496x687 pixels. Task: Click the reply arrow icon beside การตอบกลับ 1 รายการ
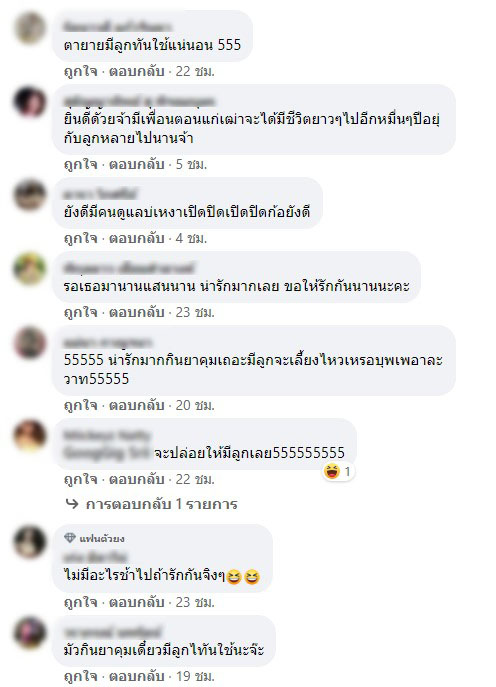point(72,504)
